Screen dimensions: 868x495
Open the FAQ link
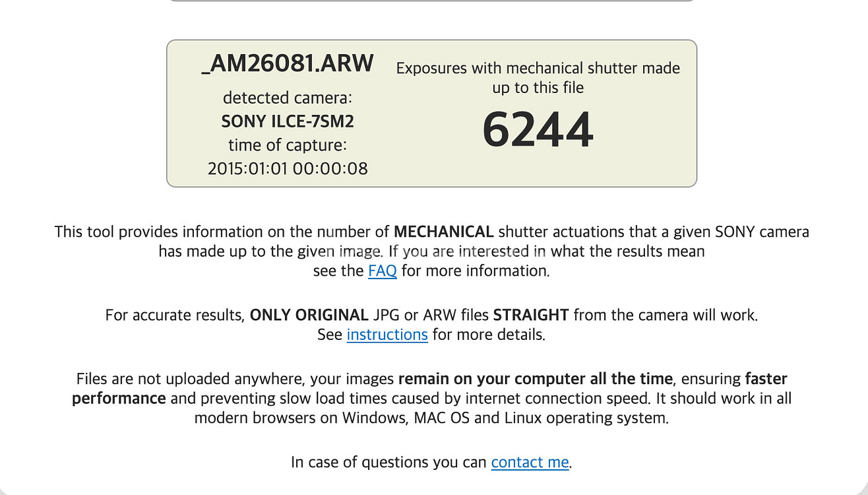coord(382,271)
